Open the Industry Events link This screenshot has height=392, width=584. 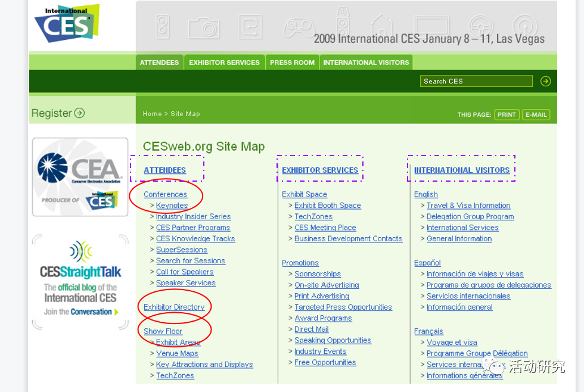coord(321,351)
